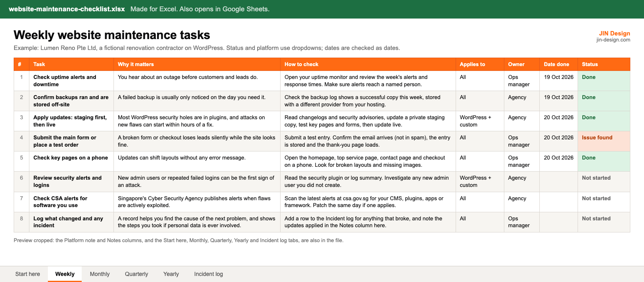This screenshot has height=282, width=644.
Task: Select task cell Check uptime alerts and downtime
Action: [x=71, y=81]
